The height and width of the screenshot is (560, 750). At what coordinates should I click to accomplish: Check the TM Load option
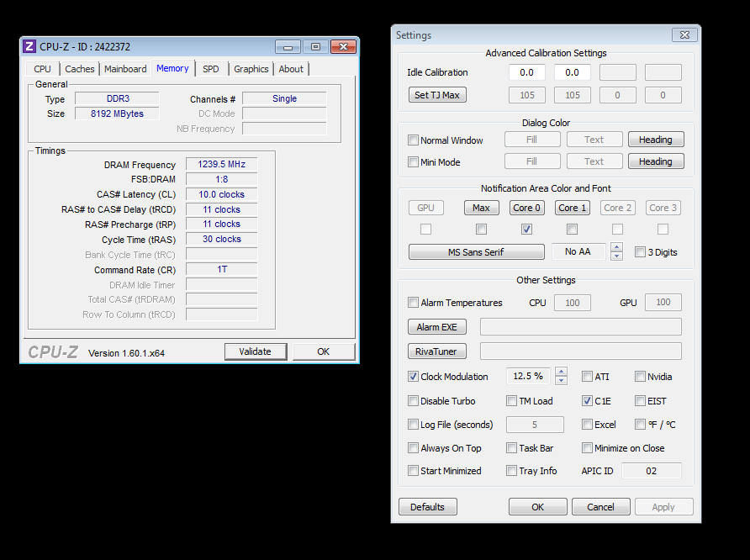click(x=511, y=401)
